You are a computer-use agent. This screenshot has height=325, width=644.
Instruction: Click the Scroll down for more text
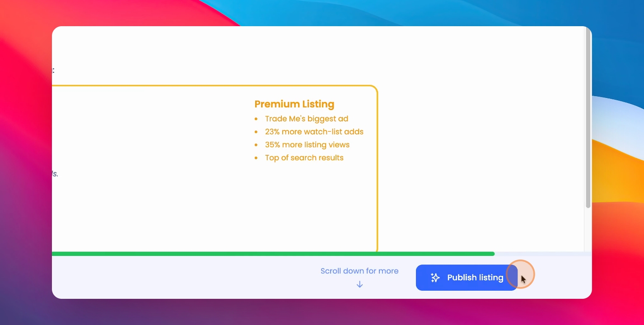click(x=359, y=271)
